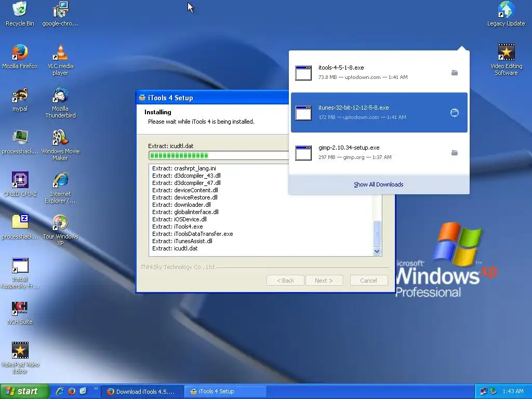532x399 pixels.
Task: Click the gimp-2.10.34-setup.exe file name
Action: tap(349, 148)
